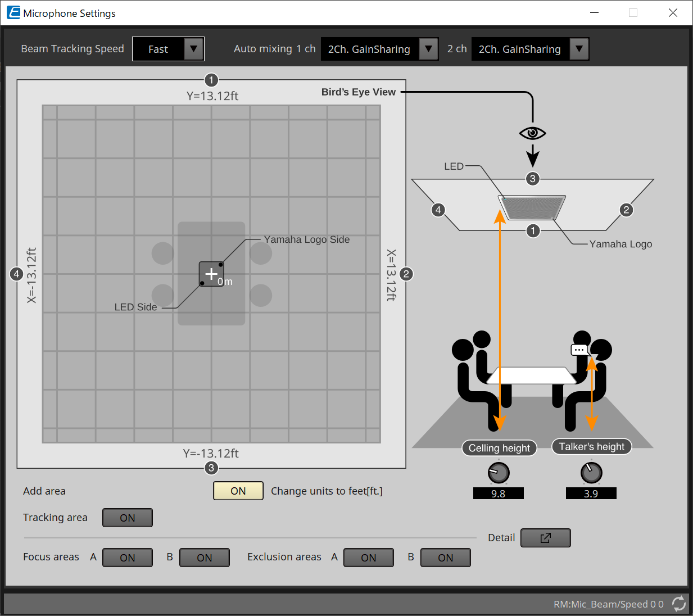Toggle Focus area A ON button
Viewport: 693px width, 616px height.
coord(127,558)
